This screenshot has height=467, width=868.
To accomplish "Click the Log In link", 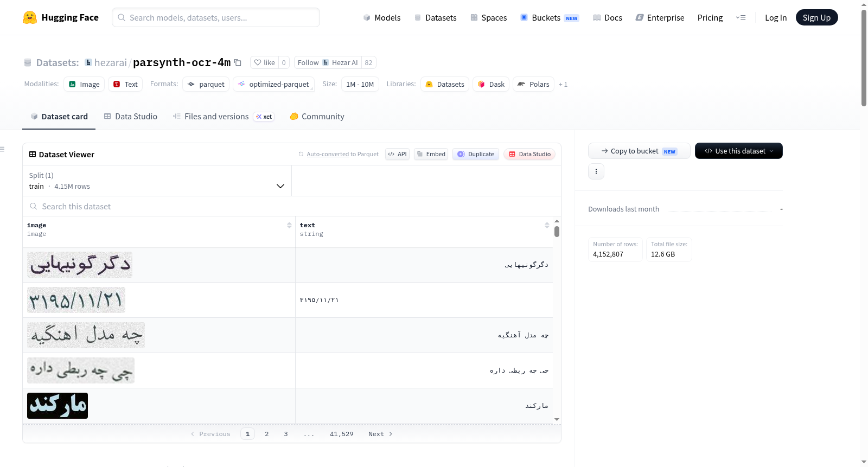I will click(776, 17).
